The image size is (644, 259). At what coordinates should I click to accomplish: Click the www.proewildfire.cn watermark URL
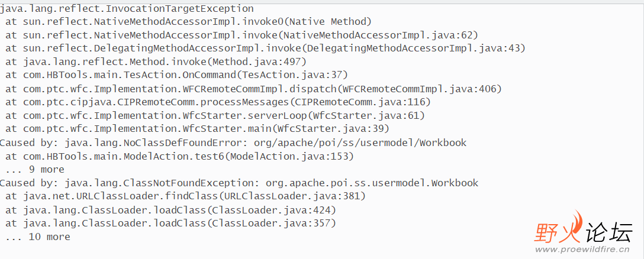tap(583, 250)
